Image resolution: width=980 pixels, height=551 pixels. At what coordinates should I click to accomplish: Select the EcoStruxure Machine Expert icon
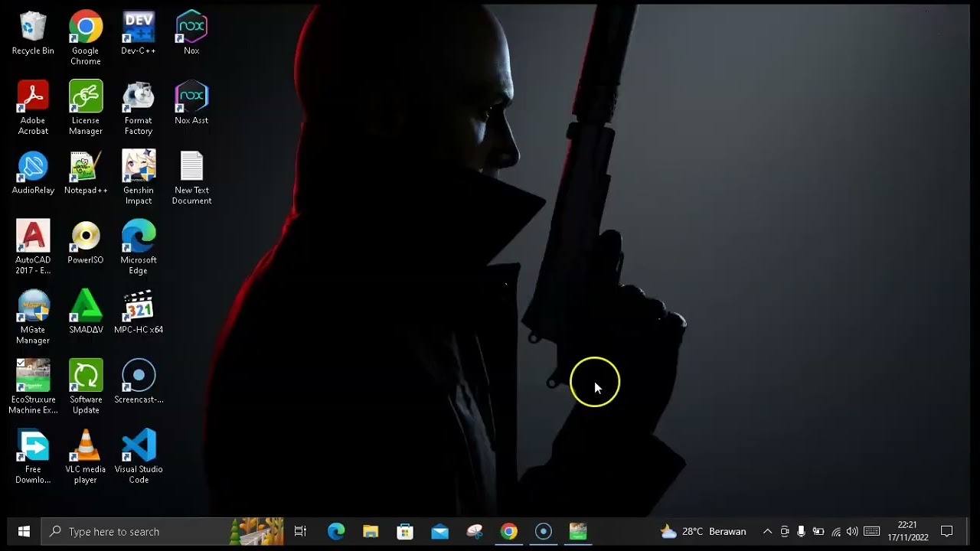point(33,386)
